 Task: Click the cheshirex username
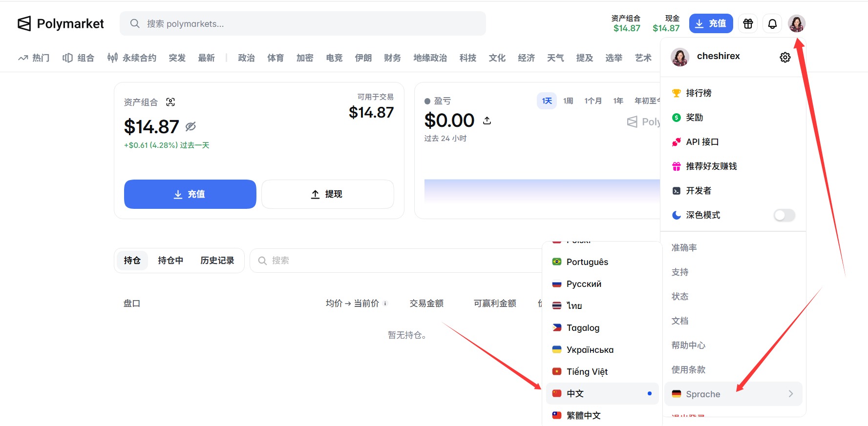tap(719, 56)
